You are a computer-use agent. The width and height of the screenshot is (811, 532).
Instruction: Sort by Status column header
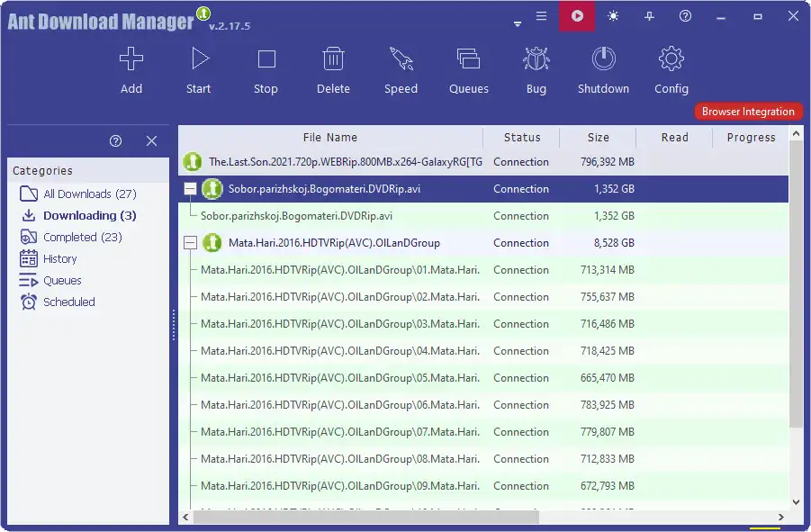click(522, 138)
